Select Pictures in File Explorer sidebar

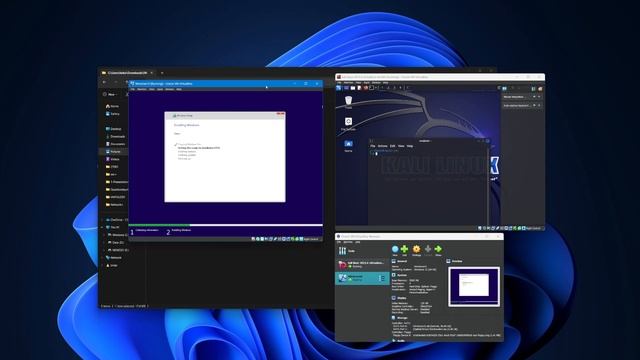point(113,152)
